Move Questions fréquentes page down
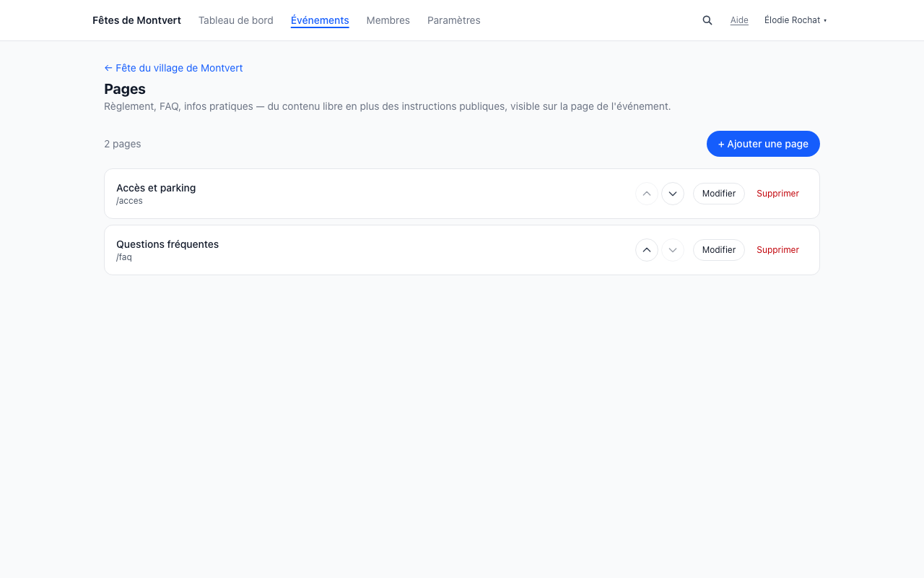This screenshot has width=924, height=578. coord(673,250)
